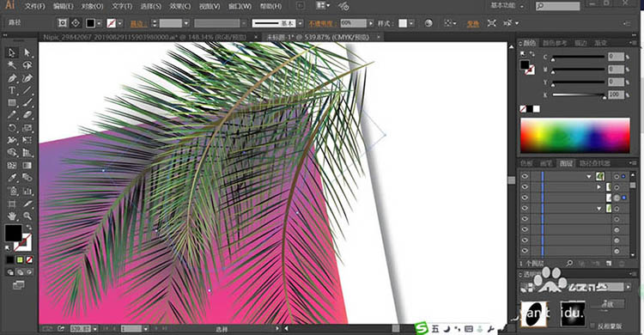Pick a color from the CMYK spectrum bar
Viewport: 644px width, 335px height.
point(575,135)
